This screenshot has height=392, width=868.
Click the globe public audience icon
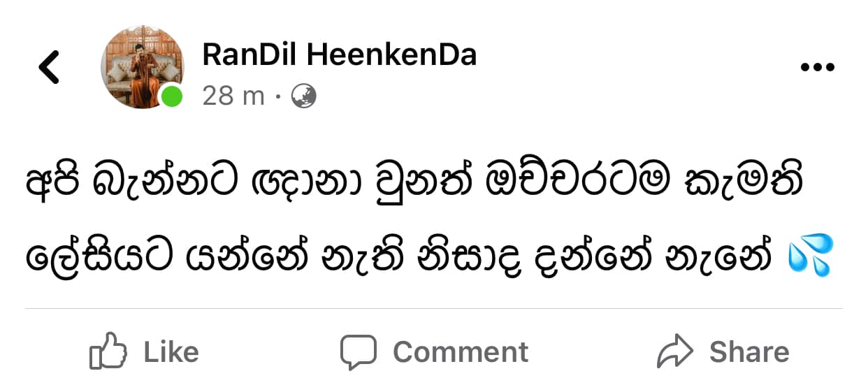point(304,96)
